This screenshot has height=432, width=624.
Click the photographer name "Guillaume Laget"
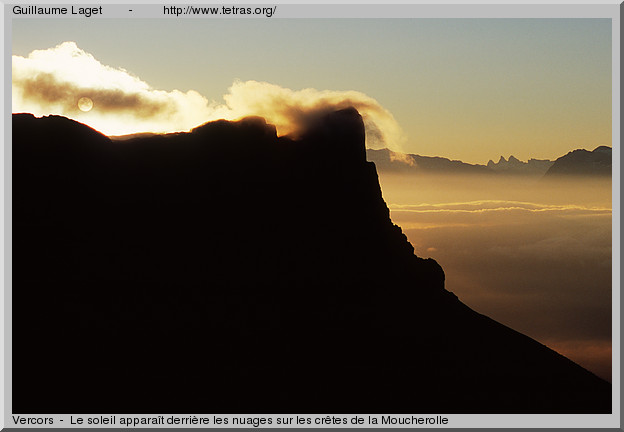point(57,11)
